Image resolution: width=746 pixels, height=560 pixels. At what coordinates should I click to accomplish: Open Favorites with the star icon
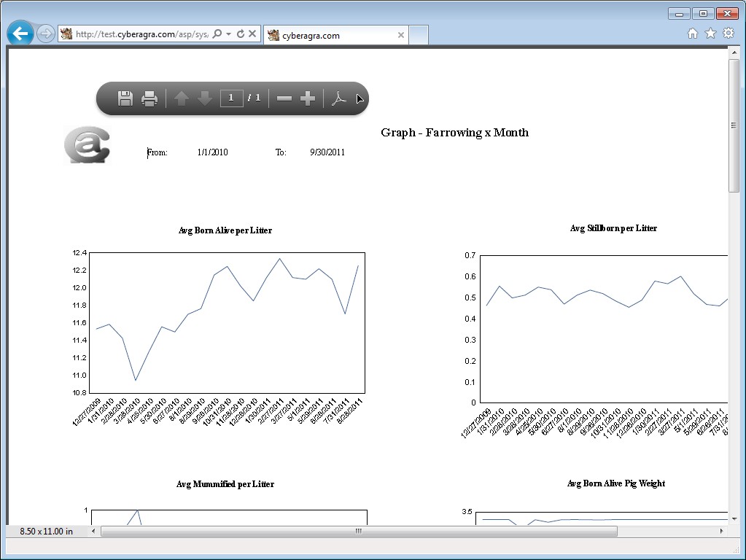tap(710, 34)
